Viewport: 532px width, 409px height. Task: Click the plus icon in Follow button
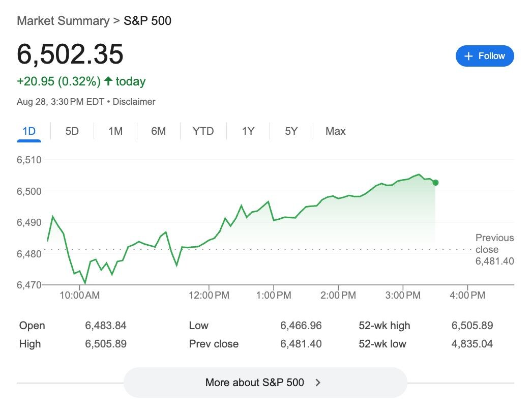click(469, 56)
